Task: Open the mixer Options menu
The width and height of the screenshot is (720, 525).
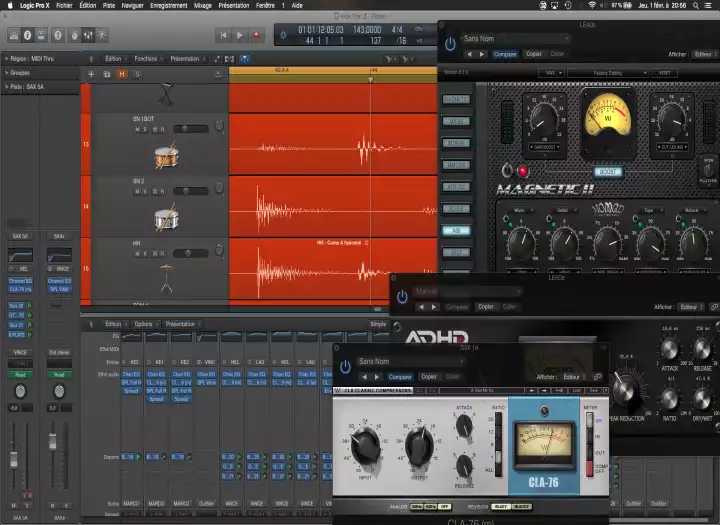Action: coord(146,324)
